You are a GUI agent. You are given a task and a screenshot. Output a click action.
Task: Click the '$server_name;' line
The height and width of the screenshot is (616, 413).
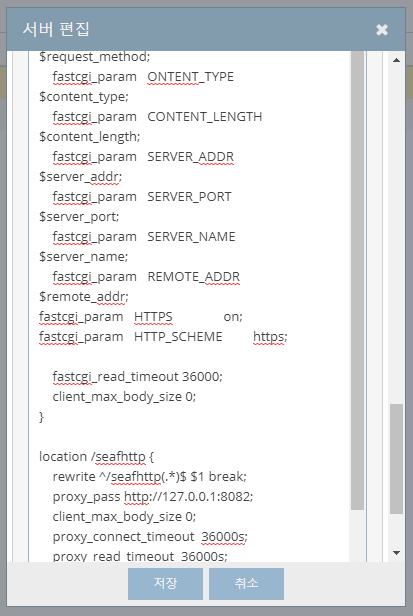84,257
